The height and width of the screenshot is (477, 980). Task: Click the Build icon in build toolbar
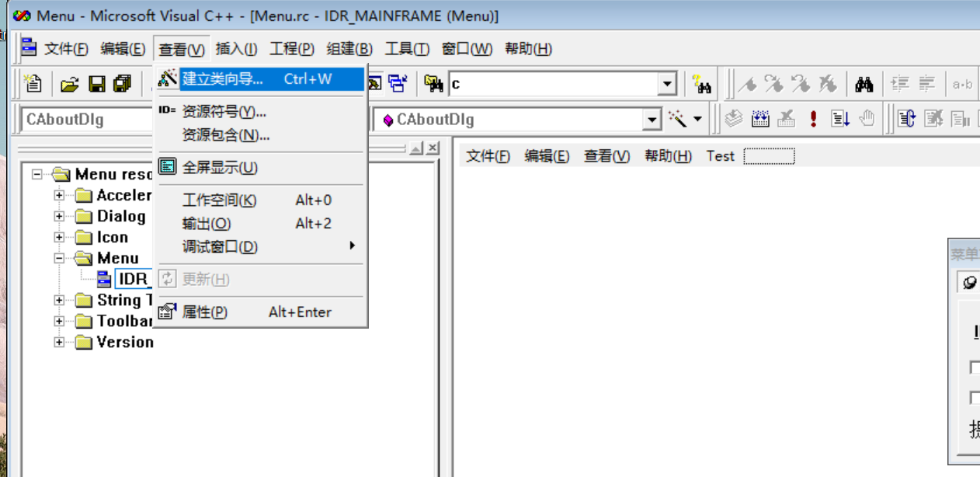coord(760,119)
